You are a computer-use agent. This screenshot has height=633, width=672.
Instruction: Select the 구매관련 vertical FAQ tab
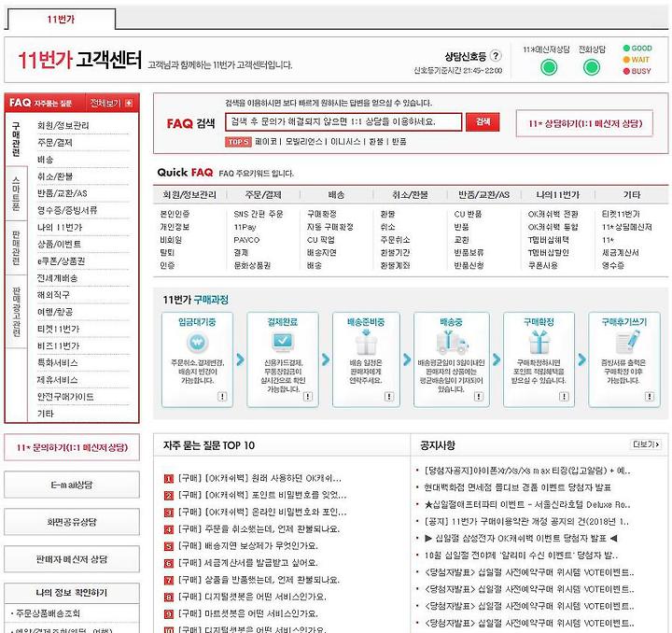click(x=16, y=139)
